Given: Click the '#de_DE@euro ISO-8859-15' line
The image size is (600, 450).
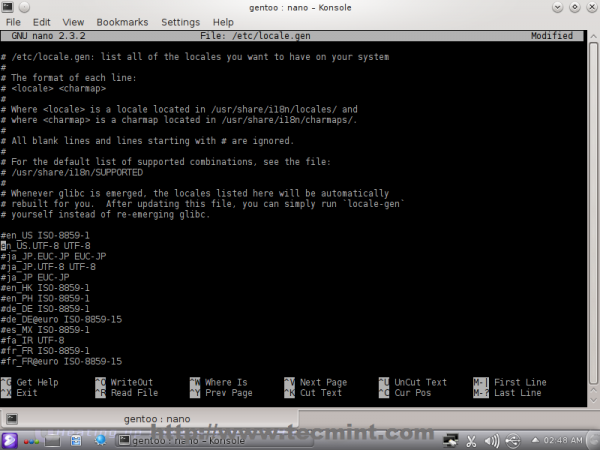Looking at the screenshot, I should click(61, 320).
